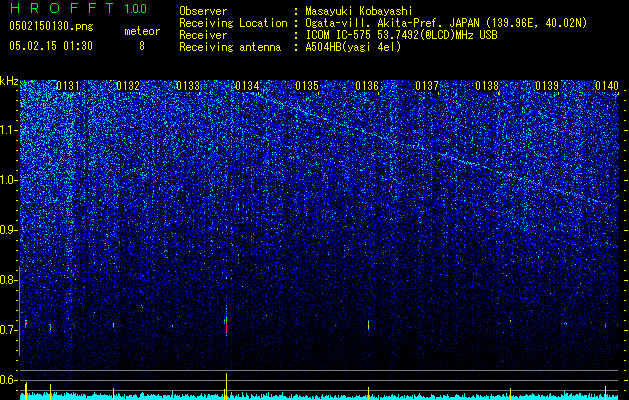Image resolution: width=629 pixels, height=400 pixels.
Task: Click the 1.0 frequency axis label
Action: [x=8, y=180]
